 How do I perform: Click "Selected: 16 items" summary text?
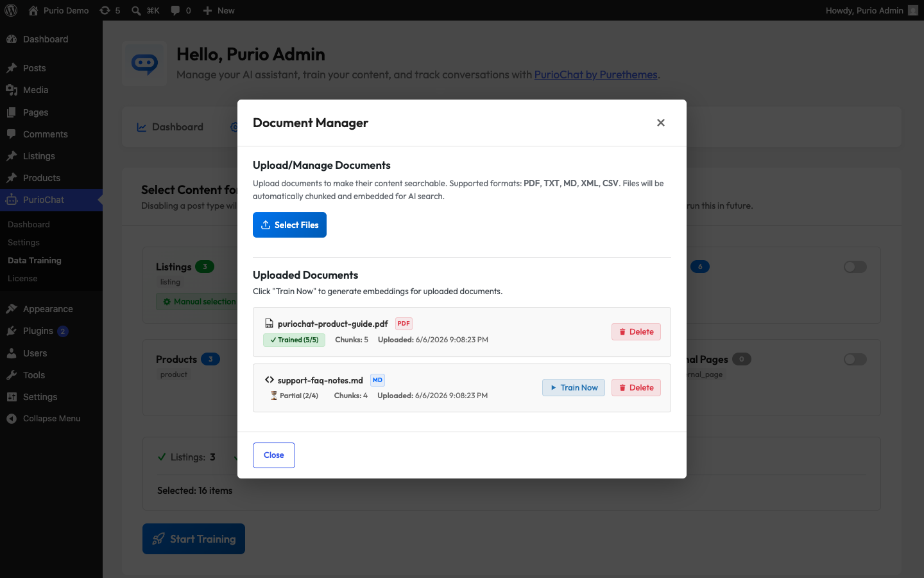pos(195,491)
